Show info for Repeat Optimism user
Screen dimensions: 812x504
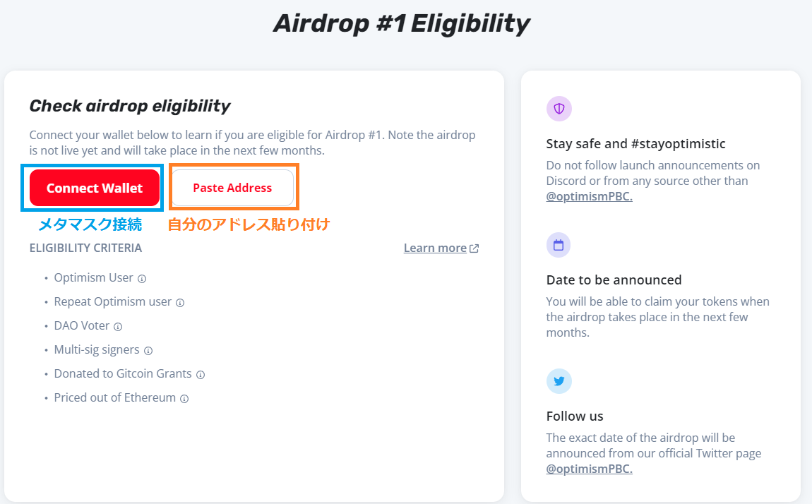pyautogui.click(x=180, y=303)
